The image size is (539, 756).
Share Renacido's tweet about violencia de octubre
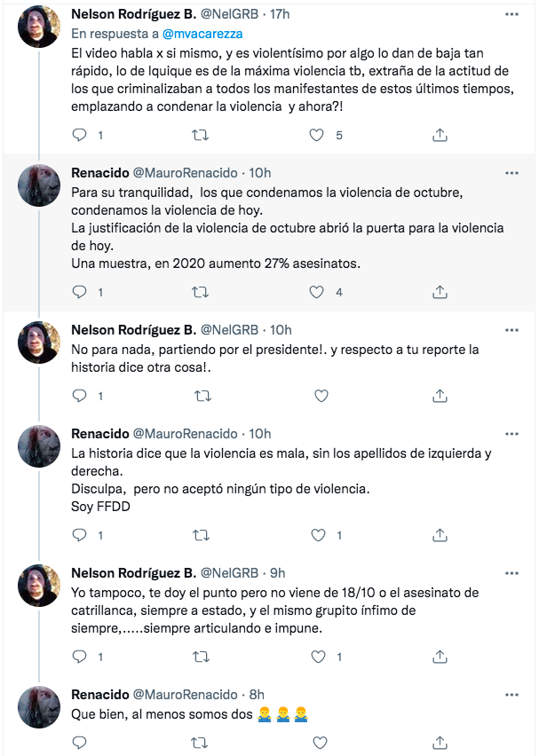click(439, 292)
